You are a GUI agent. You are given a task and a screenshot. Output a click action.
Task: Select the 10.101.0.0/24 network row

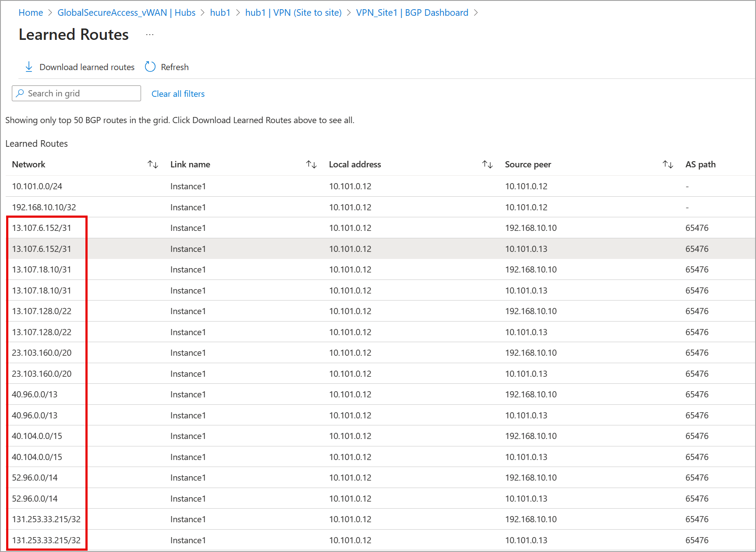(380, 186)
